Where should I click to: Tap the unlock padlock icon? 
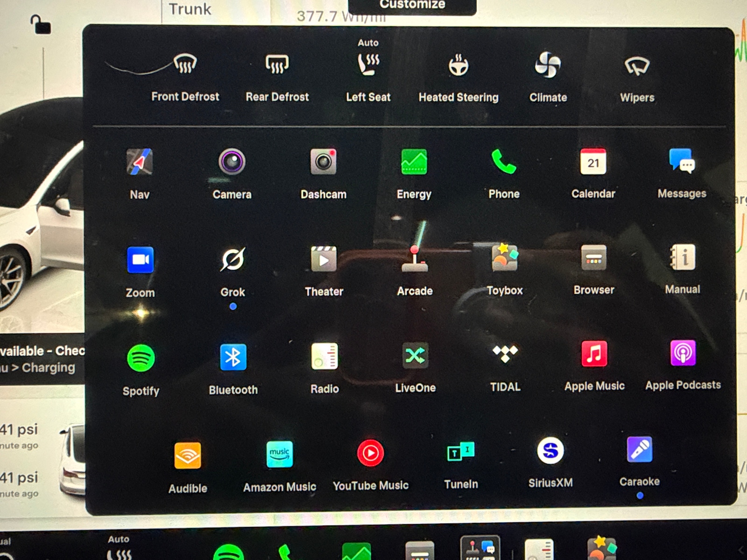tap(41, 24)
